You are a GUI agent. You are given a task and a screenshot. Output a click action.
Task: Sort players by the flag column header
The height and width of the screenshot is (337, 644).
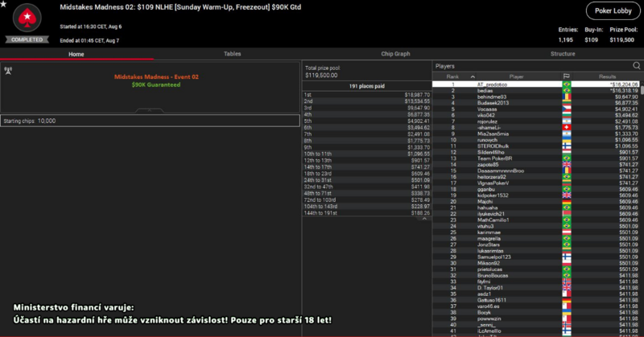(567, 76)
